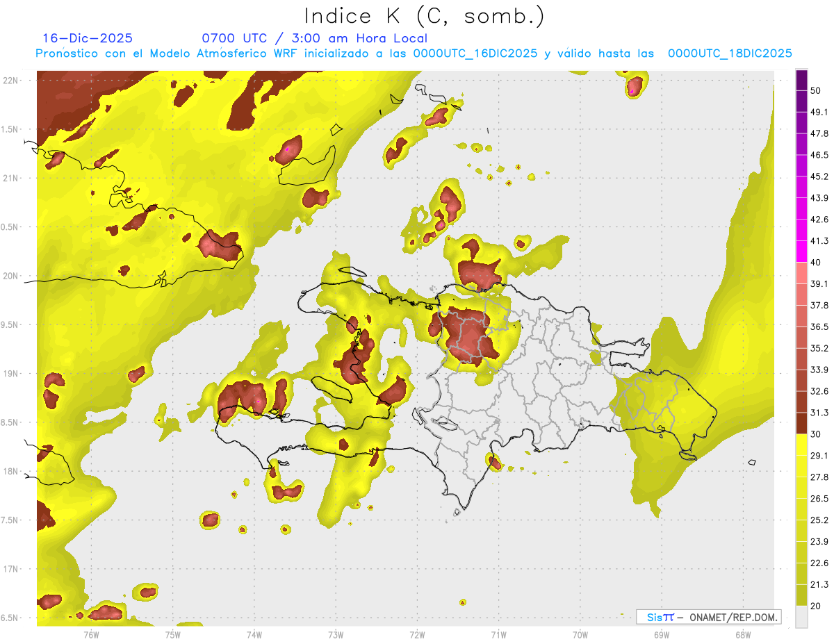Click the 70W longitude label
This screenshot has width=834, height=644.
click(x=580, y=634)
